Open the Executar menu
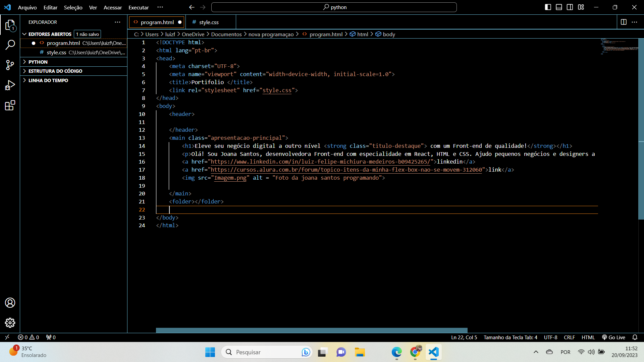This screenshot has height=362, width=644. coord(139,7)
